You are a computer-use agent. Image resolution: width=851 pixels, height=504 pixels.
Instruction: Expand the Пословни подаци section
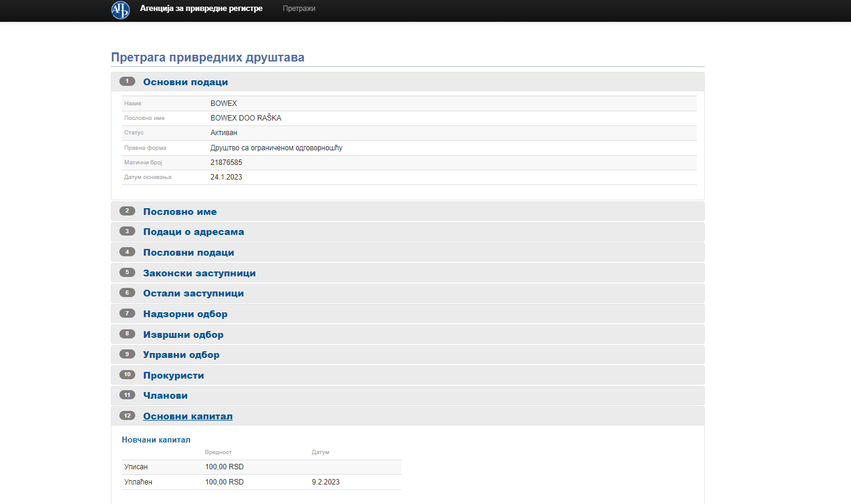coord(188,253)
